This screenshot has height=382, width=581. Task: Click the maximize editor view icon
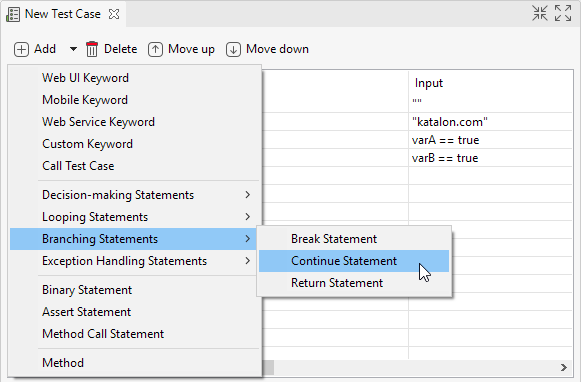click(563, 13)
